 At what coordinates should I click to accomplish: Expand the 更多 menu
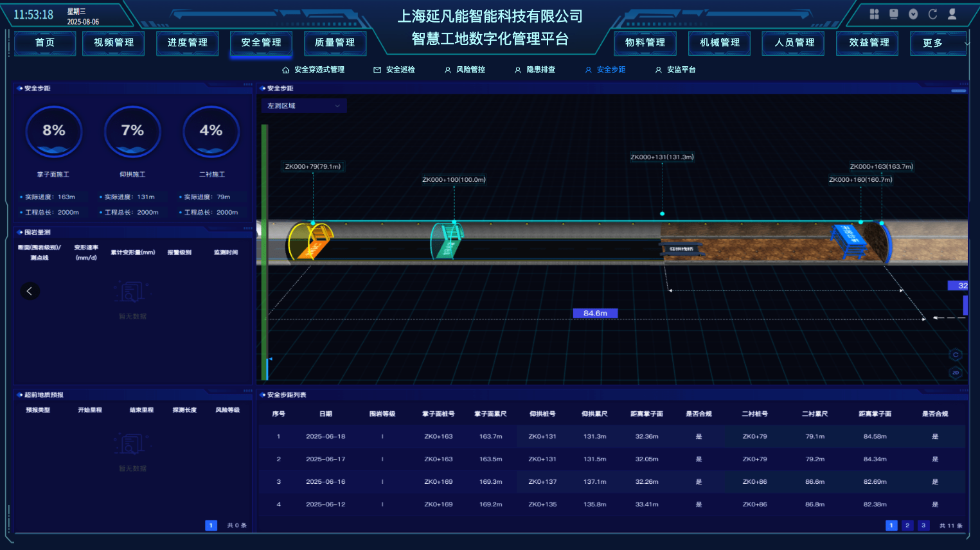coord(932,43)
